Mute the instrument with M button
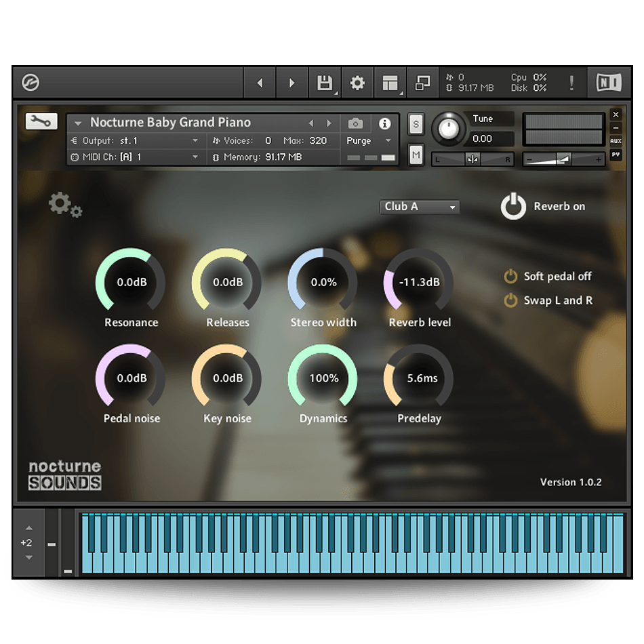Viewport: 644px width, 644px height. (x=416, y=155)
